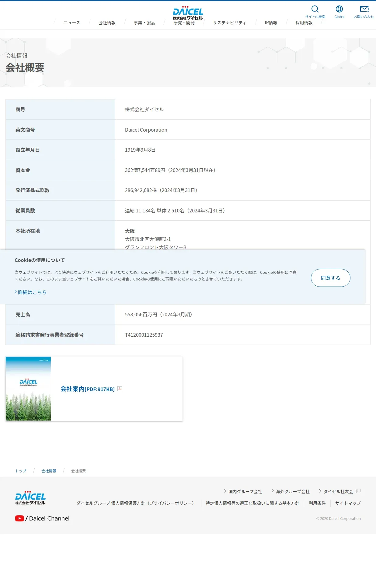Click the Daicel logo in the header
Viewport: 376px width, 588px height.
click(x=188, y=13)
